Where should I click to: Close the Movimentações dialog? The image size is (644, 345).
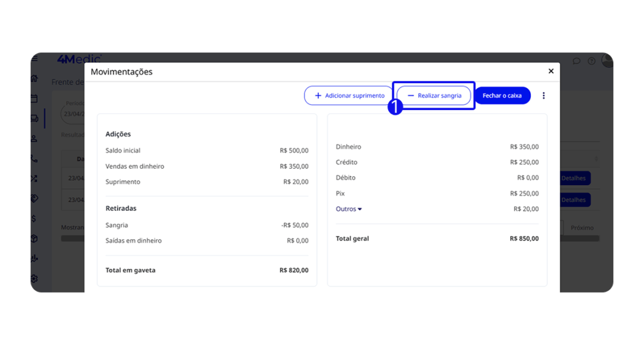551,71
